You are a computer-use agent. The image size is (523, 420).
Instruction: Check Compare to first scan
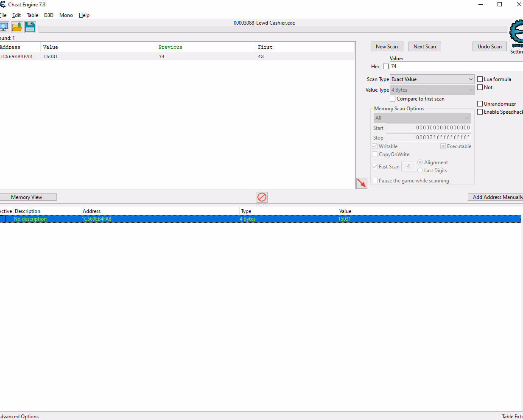point(393,99)
